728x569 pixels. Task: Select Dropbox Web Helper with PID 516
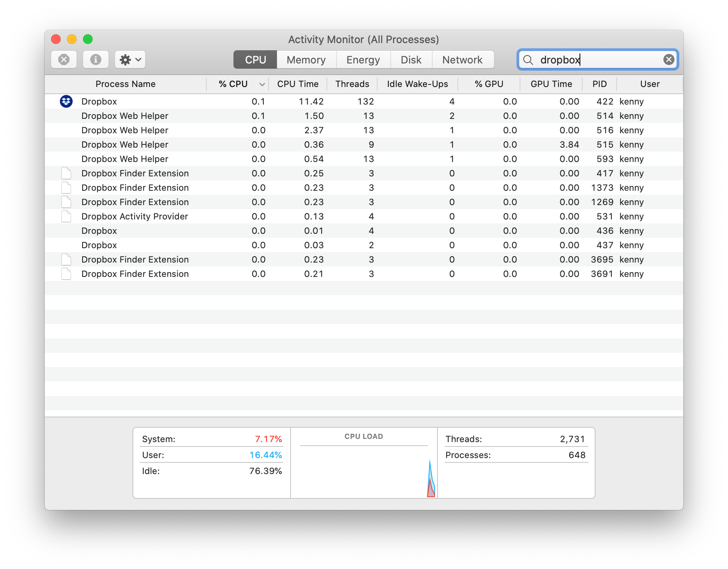[364, 130]
